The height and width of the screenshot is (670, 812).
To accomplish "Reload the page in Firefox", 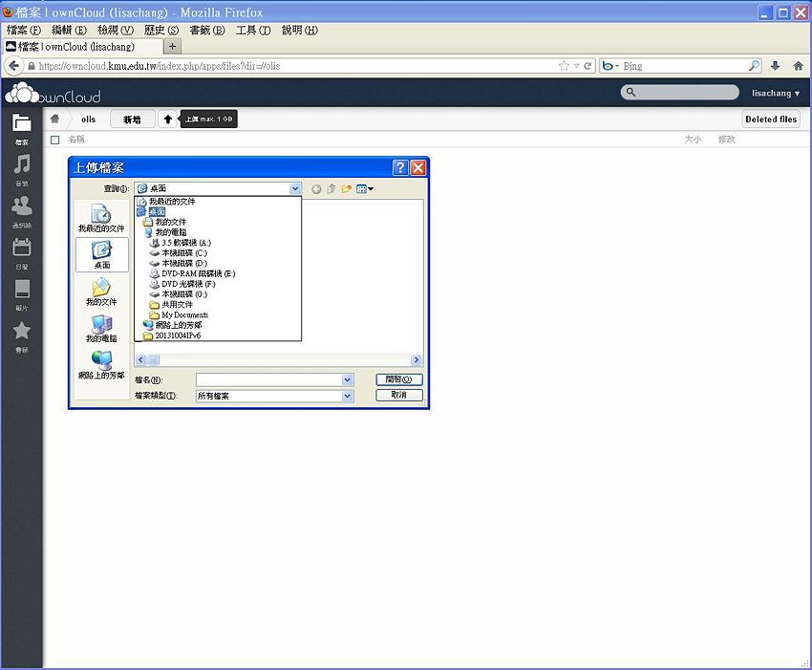I will click(x=588, y=66).
